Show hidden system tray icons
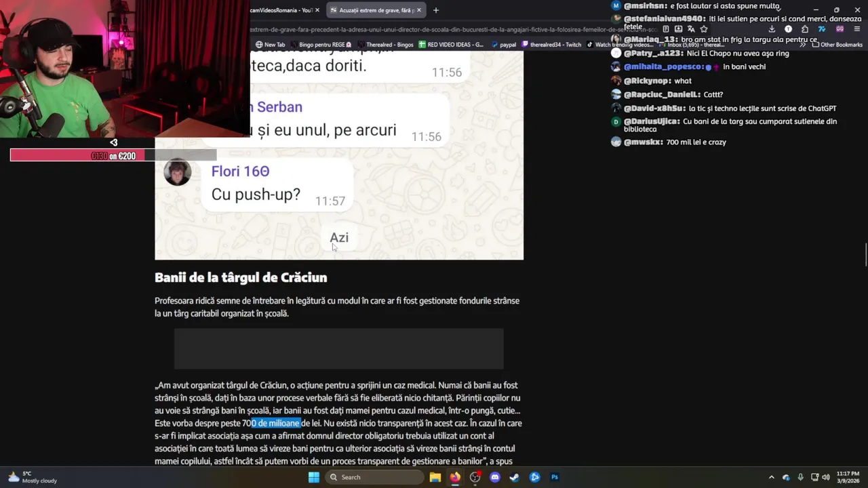This screenshot has height=488, width=868. tap(771, 477)
